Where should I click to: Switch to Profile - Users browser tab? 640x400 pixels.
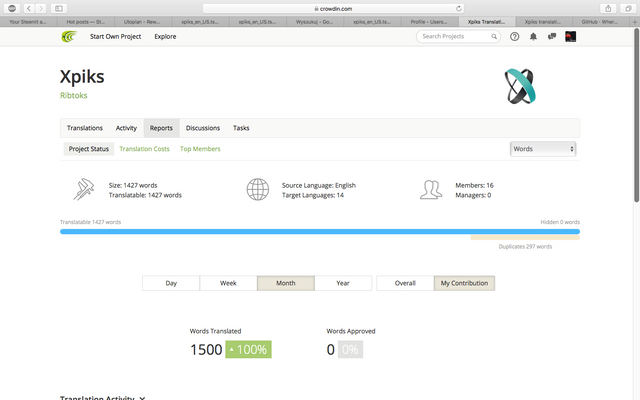(429, 22)
